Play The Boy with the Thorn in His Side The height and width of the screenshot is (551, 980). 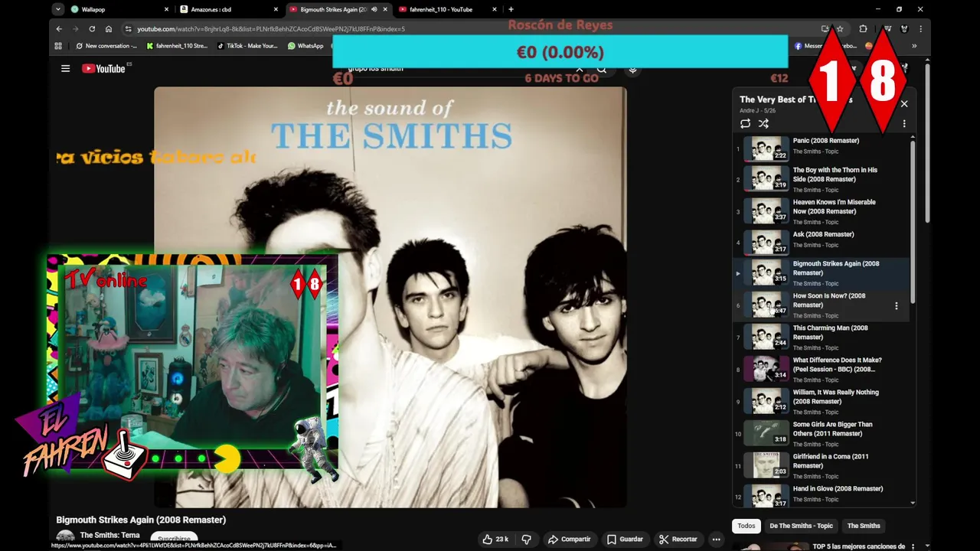(821, 179)
